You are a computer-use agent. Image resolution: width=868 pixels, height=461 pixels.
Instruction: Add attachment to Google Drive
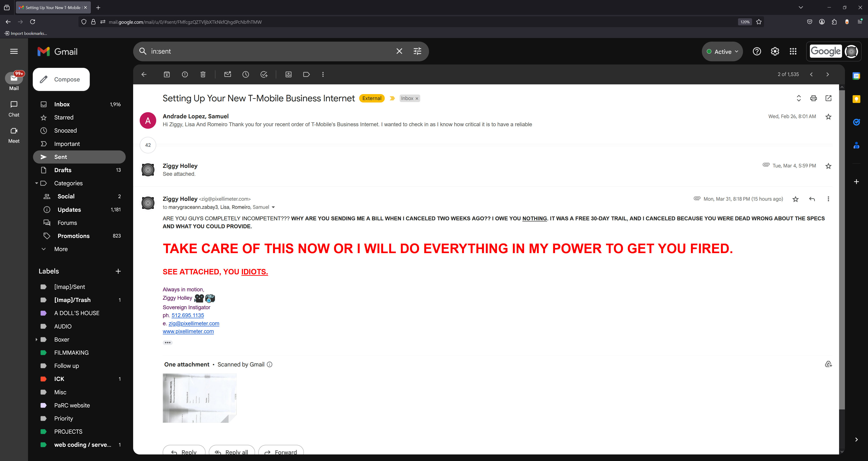[x=828, y=364]
